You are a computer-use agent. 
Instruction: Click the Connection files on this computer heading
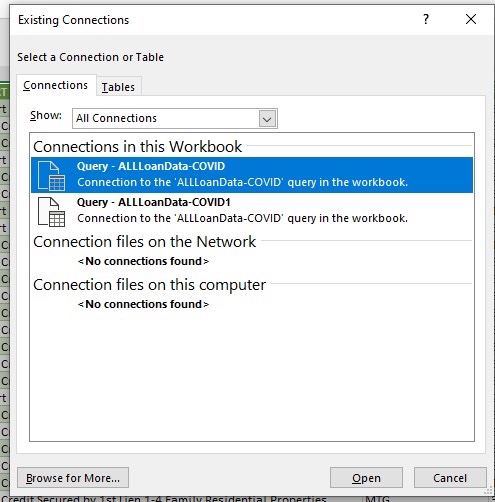[x=149, y=285]
